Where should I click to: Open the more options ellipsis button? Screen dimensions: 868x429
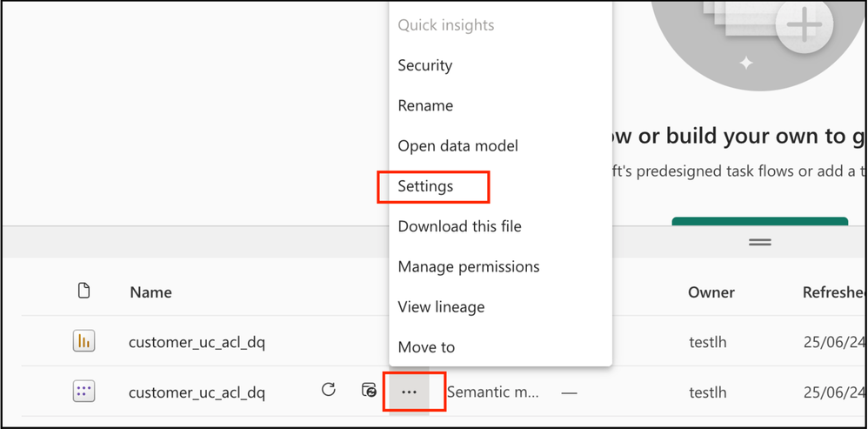[x=409, y=392]
